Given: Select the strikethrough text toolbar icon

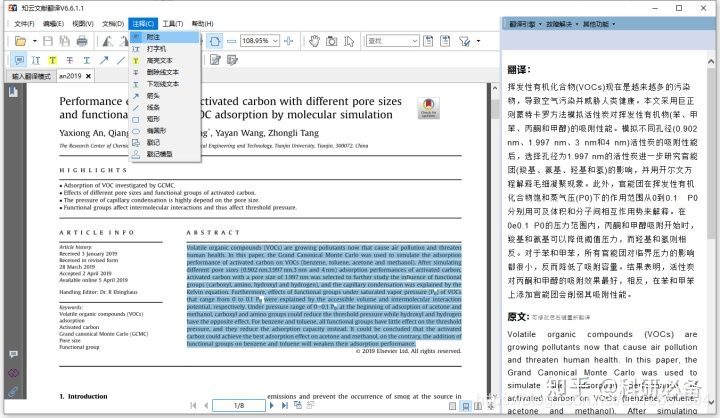Looking at the screenshot, I should coord(70,60).
